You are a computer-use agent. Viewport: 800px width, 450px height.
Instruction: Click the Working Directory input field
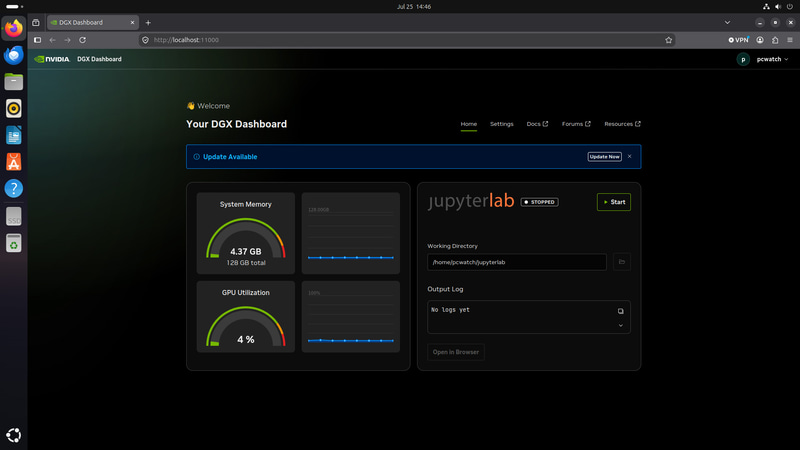[517, 262]
